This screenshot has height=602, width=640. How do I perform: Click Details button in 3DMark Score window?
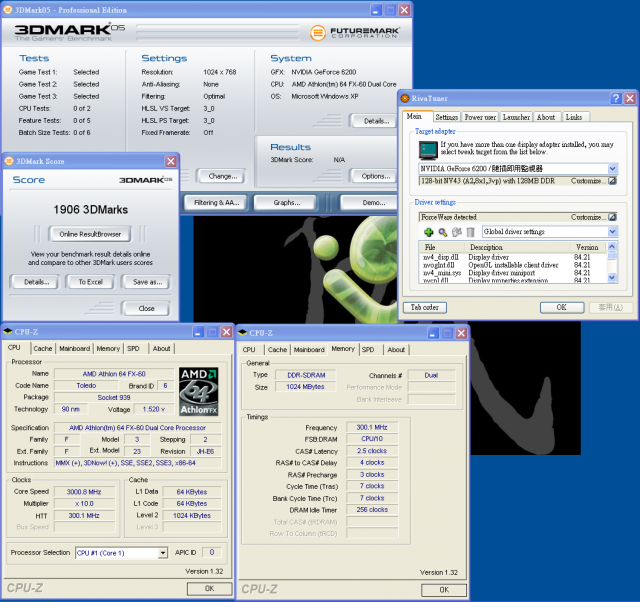36,282
